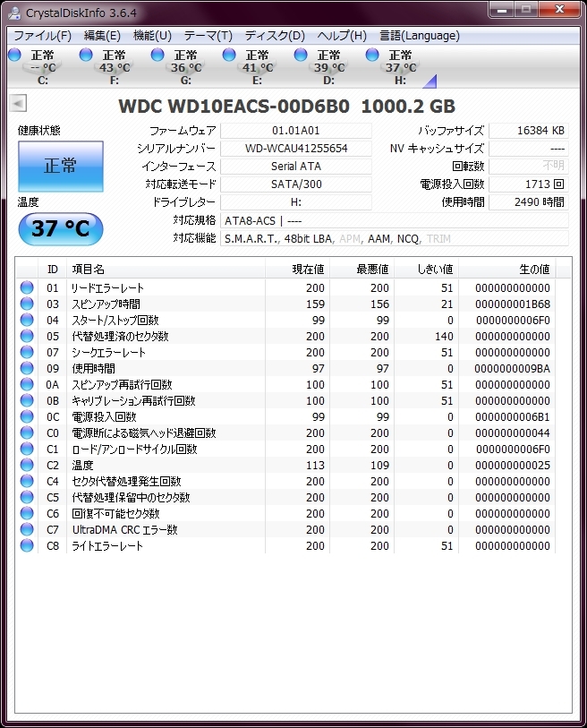Click the 対応規格 field ATA8-ACS
Viewport: 587px width, 728px height.
[395, 220]
